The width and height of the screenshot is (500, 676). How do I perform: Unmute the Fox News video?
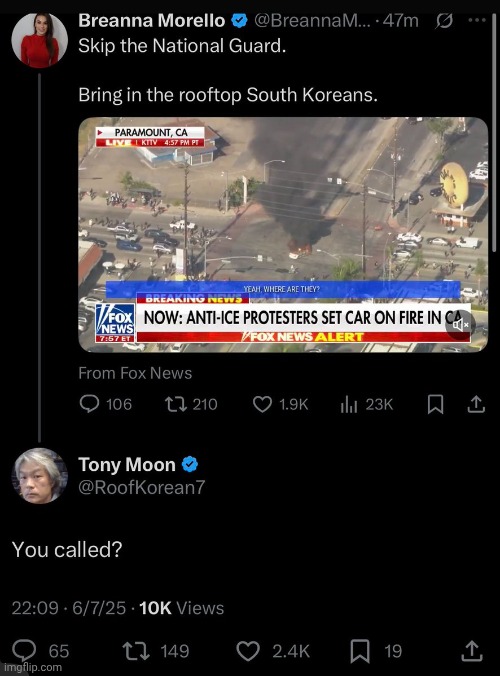pyautogui.click(x=460, y=325)
